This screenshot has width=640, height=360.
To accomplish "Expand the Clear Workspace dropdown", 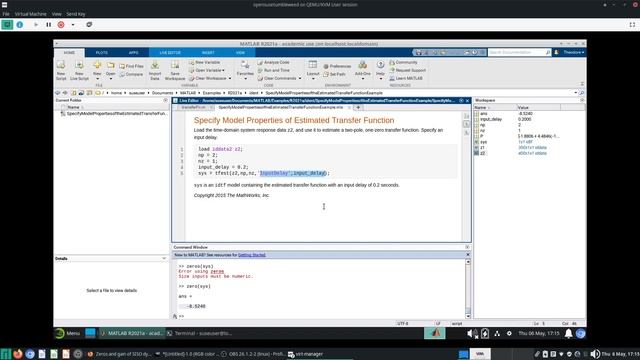I will tap(230, 78).
